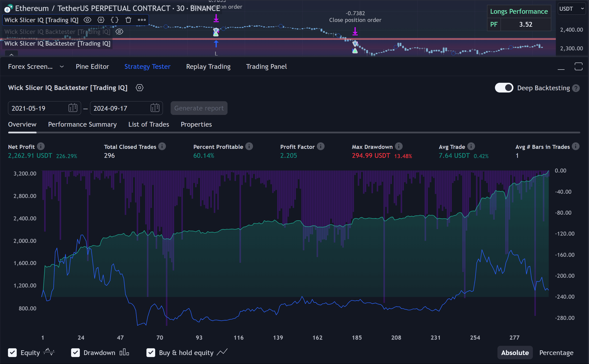
Task: Show info for Max Drawdown
Action: [399, 146]
